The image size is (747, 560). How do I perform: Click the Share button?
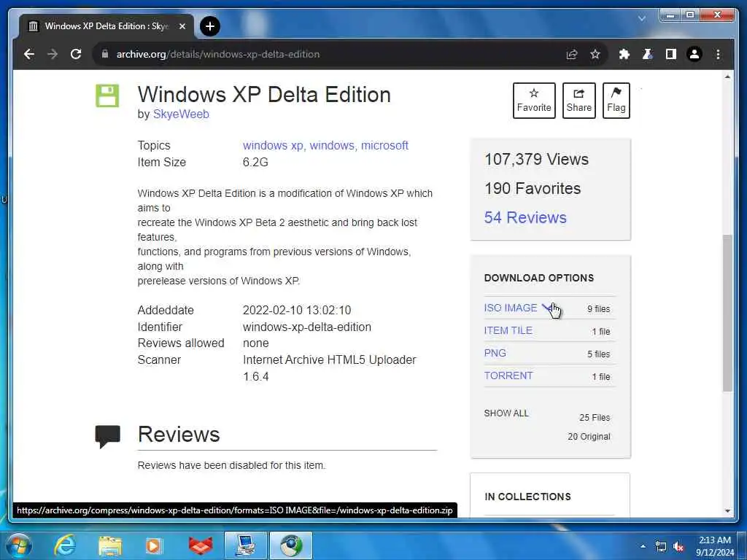578,101
